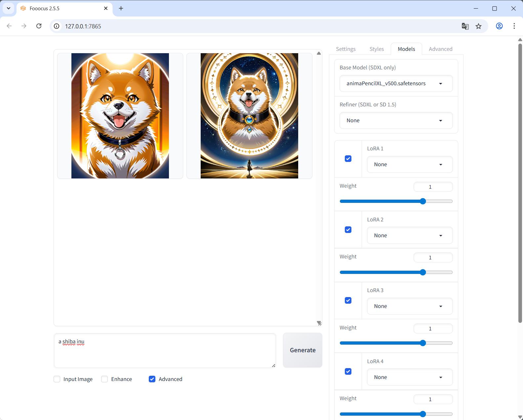Click the LoRA 1 weight slider handle

pos(423,201)
